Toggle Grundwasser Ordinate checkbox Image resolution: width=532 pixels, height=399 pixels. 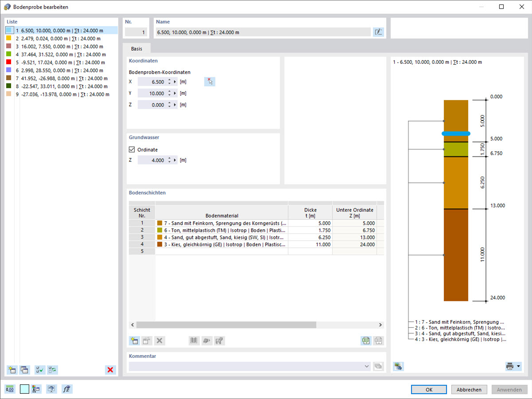[132, 149]
